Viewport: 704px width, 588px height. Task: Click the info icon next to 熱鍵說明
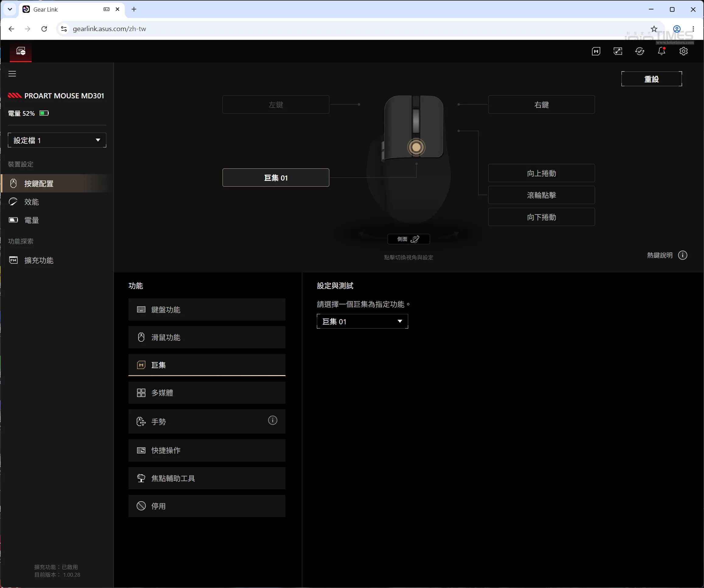(683, 255)
